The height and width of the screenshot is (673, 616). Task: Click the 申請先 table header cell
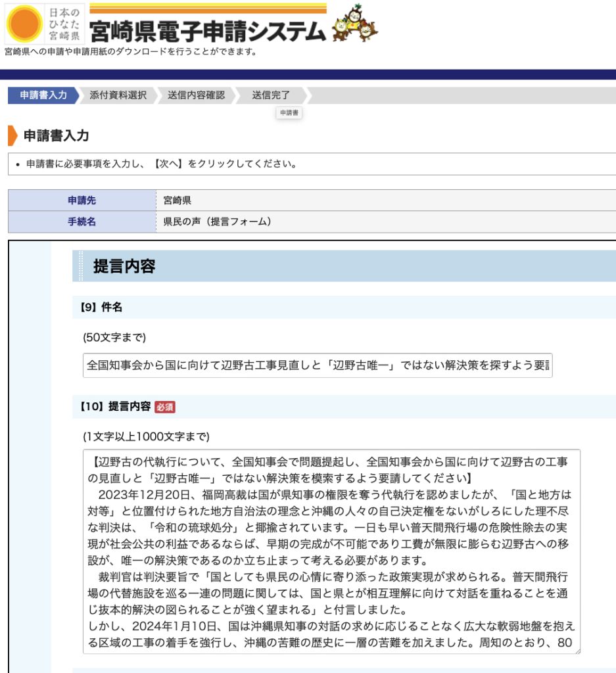[82, 200]
